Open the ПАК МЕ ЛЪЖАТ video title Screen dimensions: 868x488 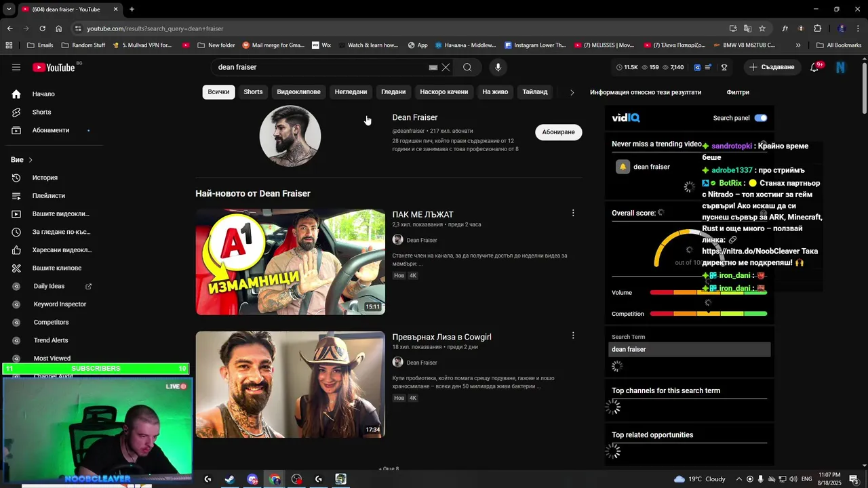click(422, 215)
